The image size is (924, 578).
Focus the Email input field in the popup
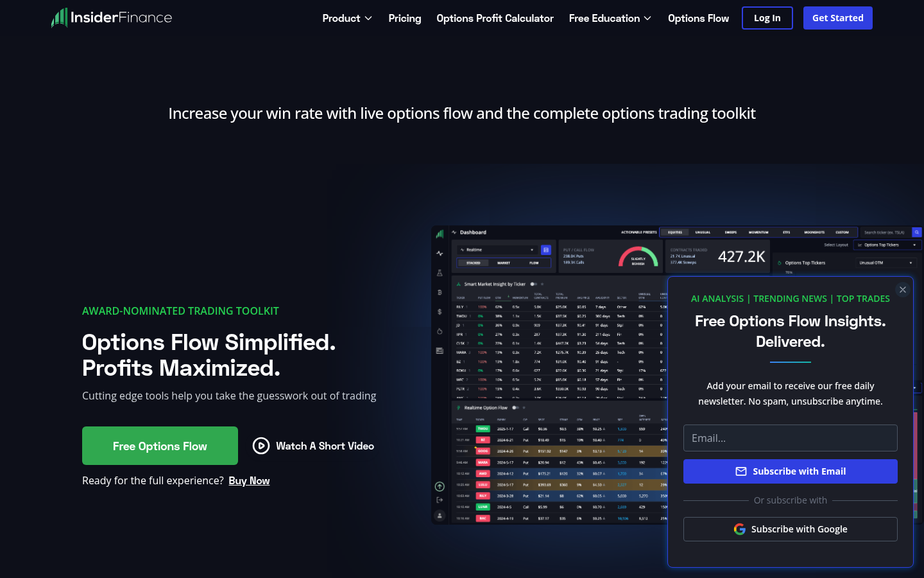[x=791, y=438]
